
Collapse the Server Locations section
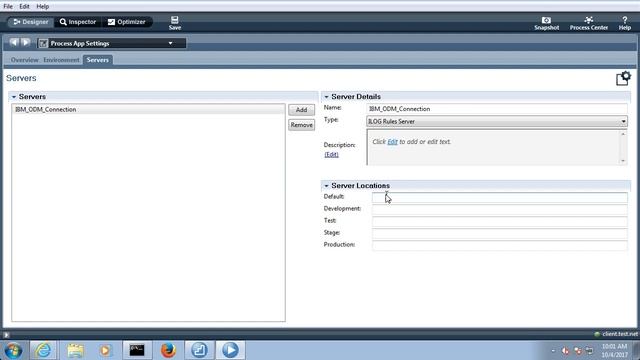coord(326,186)
